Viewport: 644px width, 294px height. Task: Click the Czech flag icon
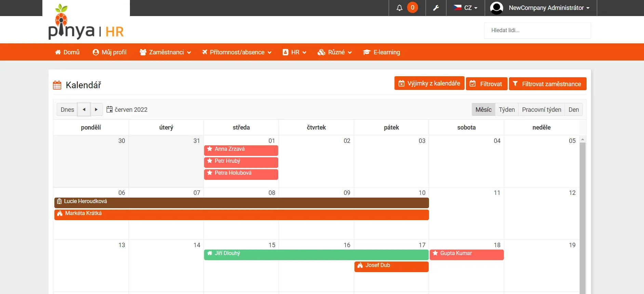point(457,8)
